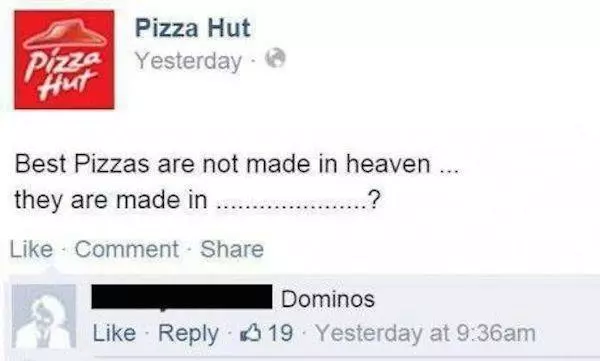Click the red hat roof in logo
The width and height of the screenshot is (600, 361).
64,34
